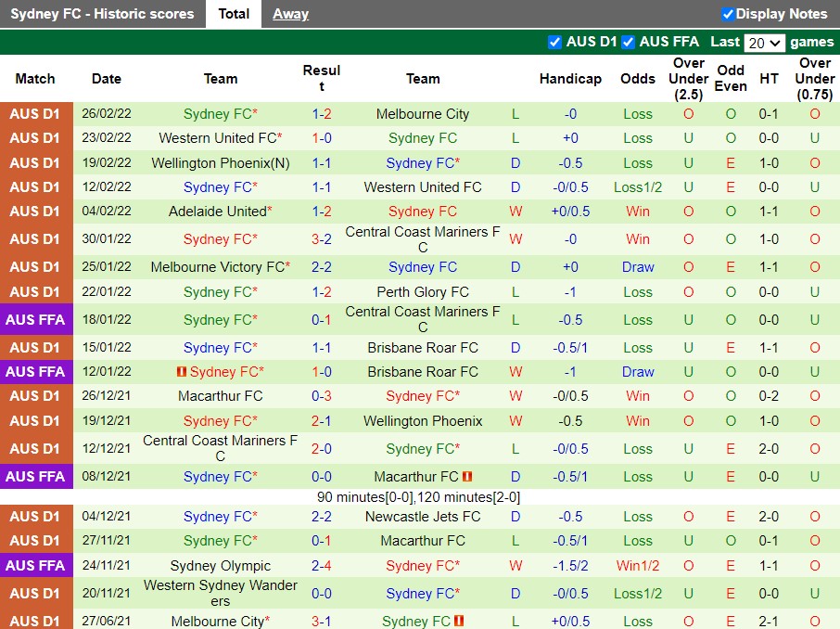The width and height of the screenshot is (840, 629).
Task: Open the Away tab
Action: click(290, 14)
